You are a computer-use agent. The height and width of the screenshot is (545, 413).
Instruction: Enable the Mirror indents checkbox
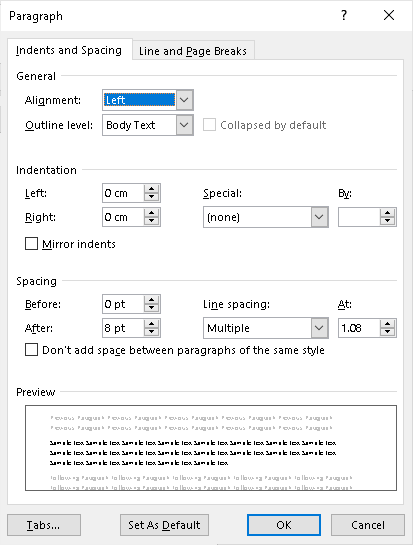[31, 244]
